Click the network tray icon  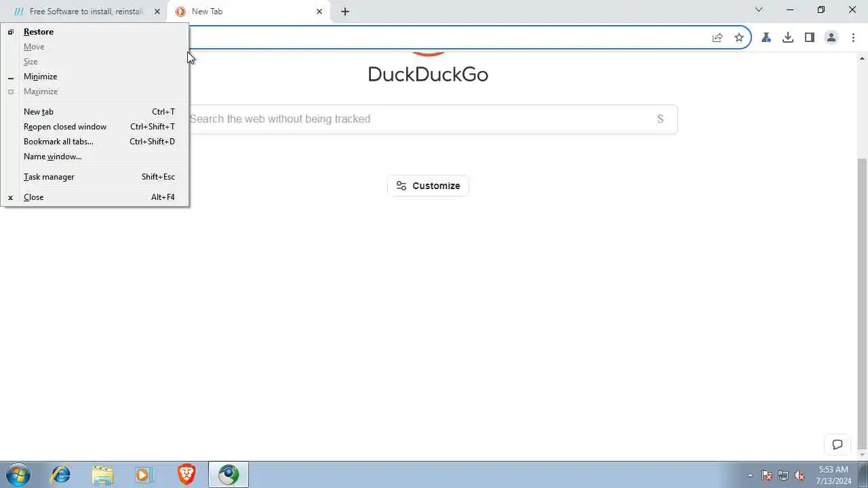click(783, 475)
